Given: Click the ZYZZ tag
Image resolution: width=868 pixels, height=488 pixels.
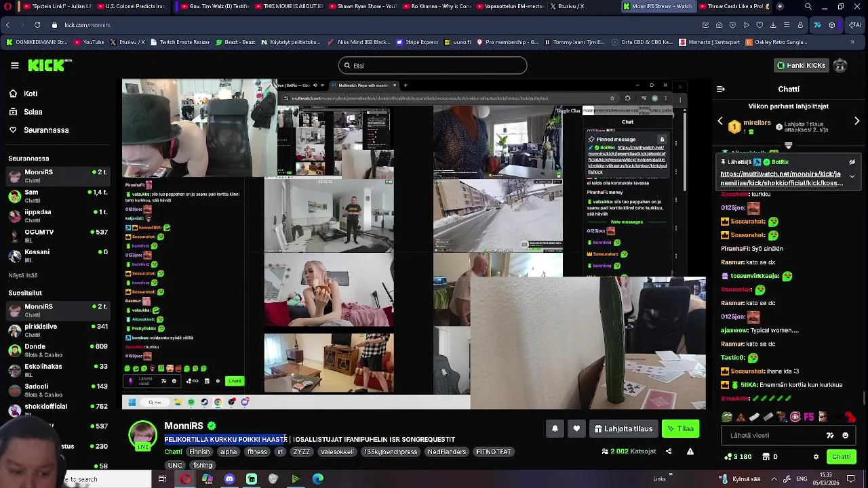Looking at the screenshot, I should coord(302,451).
